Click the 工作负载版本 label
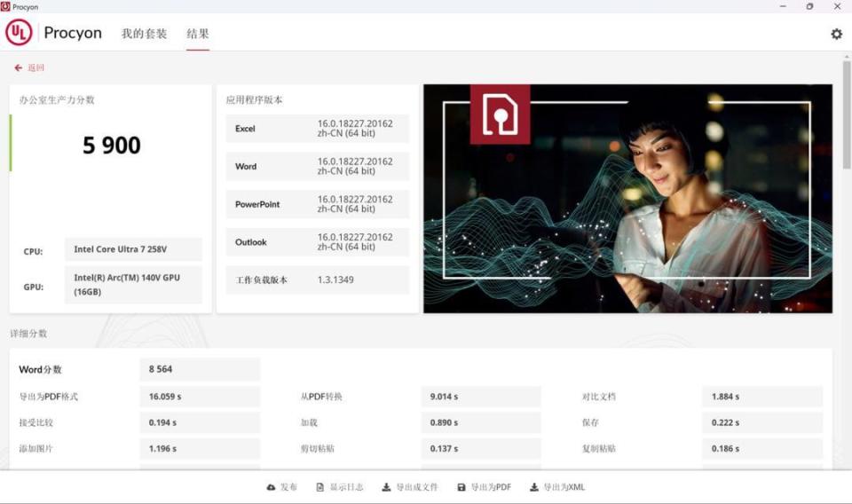The width and height of the screenshot is (852, 504). (261, 280)
